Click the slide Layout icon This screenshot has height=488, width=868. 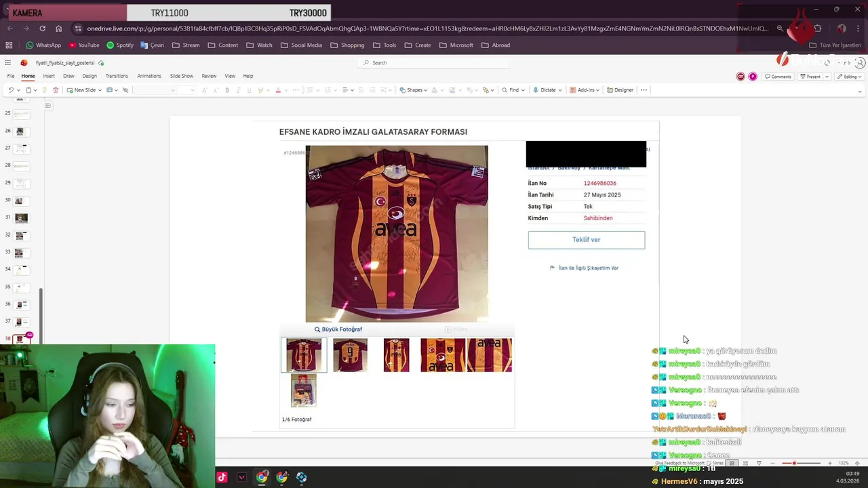pos(109,90)
